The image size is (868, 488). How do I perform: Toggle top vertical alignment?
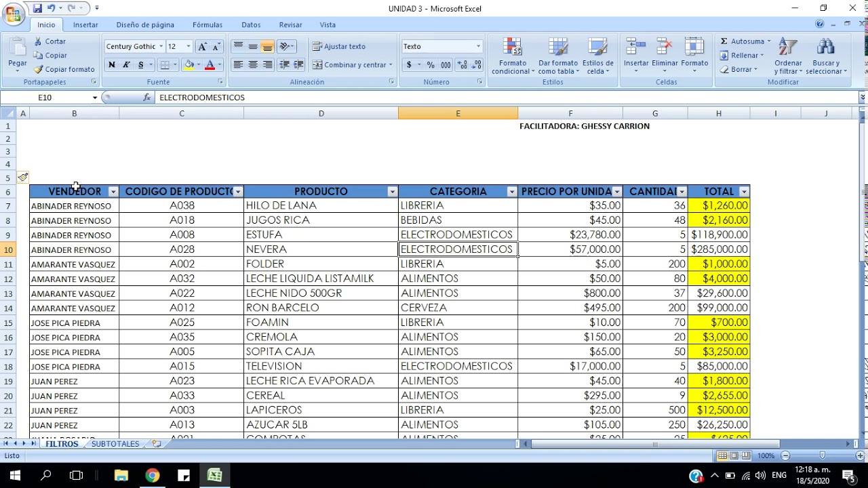[238, 46]
